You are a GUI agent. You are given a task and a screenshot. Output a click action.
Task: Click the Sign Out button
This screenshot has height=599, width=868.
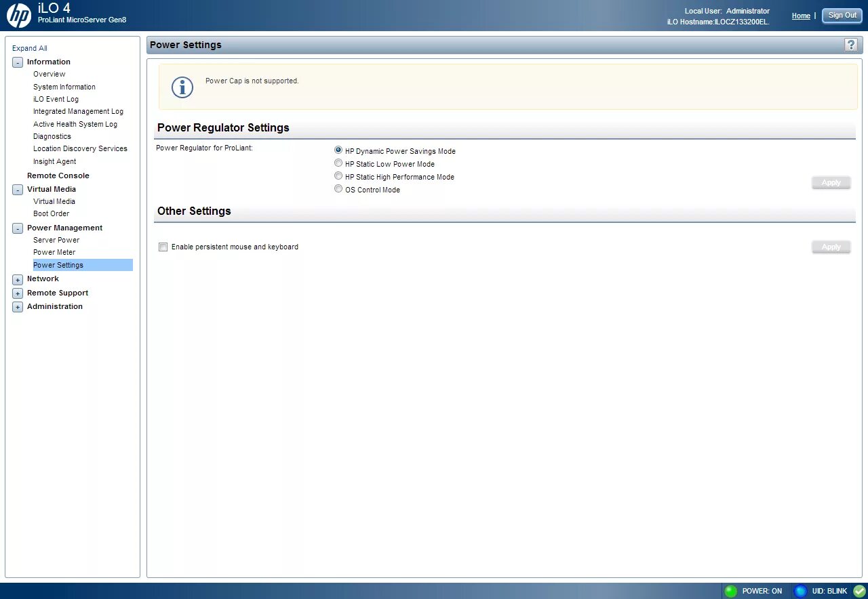pyautogui.click(x=842, y=16)
